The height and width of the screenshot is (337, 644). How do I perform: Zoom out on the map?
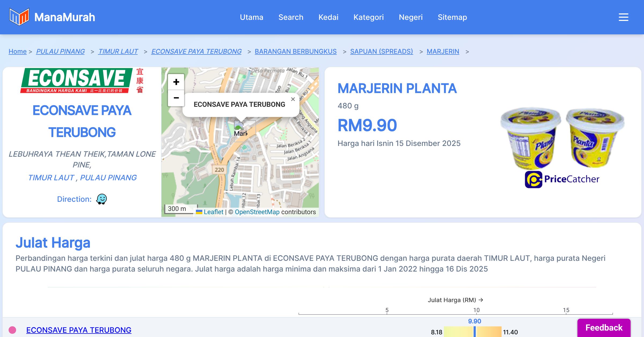point(176,98)
